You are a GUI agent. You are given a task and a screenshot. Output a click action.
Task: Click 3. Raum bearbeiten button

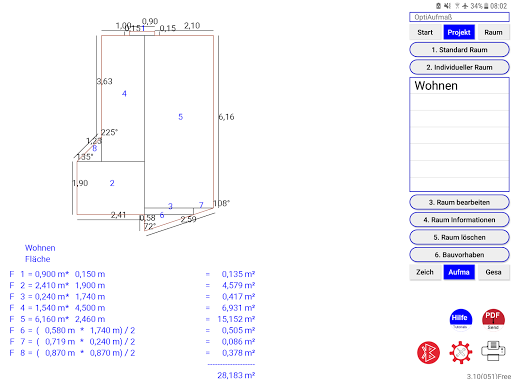[x=459, y=202]
